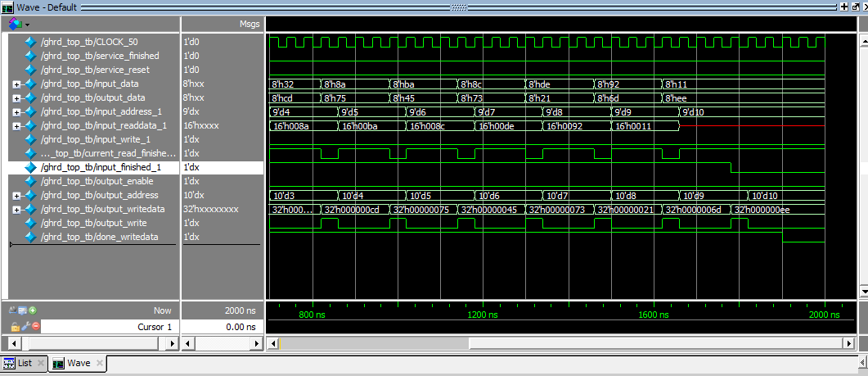Image resolution: width=868 pixels, height=376 pixels.
Task: Click the red remove cursor icon
Action: (35, 327)
